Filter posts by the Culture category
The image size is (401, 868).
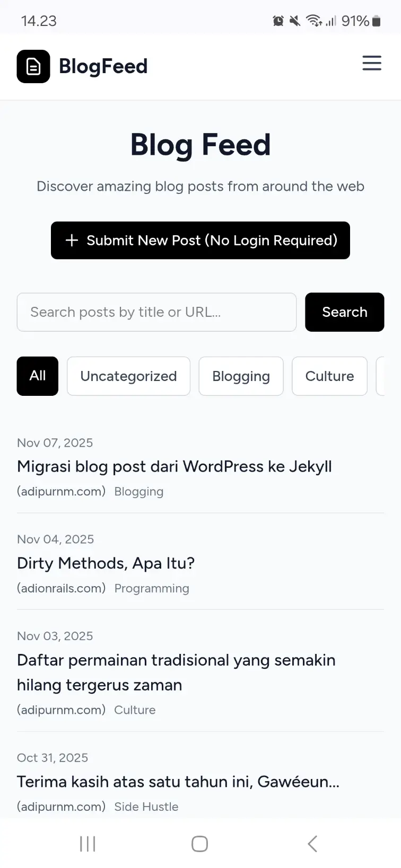point(329,376)
